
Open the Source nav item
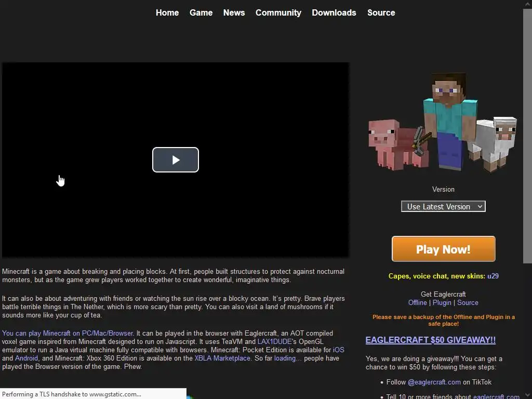[x=381, y=12]
